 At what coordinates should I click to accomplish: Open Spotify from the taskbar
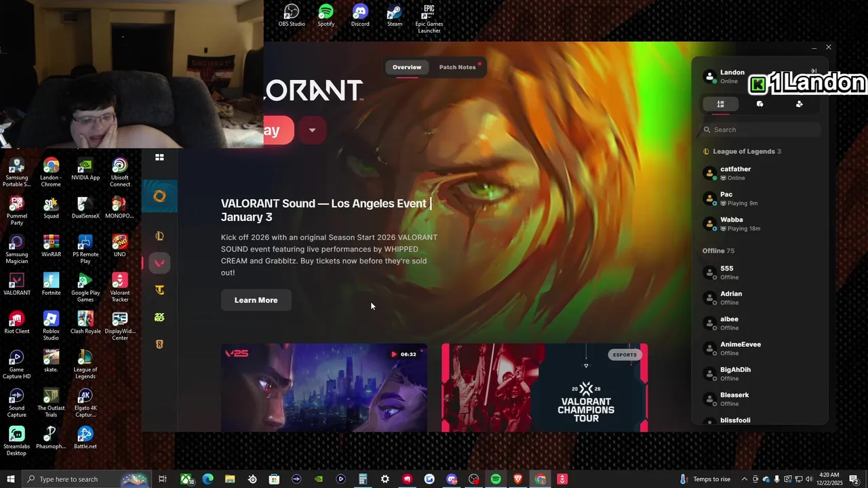pyautogui.click(x=496, y=479)
